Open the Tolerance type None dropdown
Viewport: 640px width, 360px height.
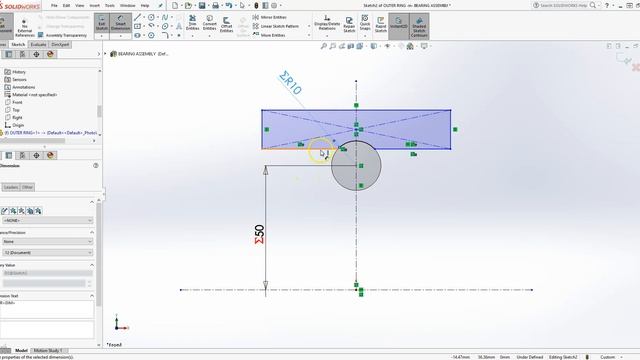click(x=48, y=242)
